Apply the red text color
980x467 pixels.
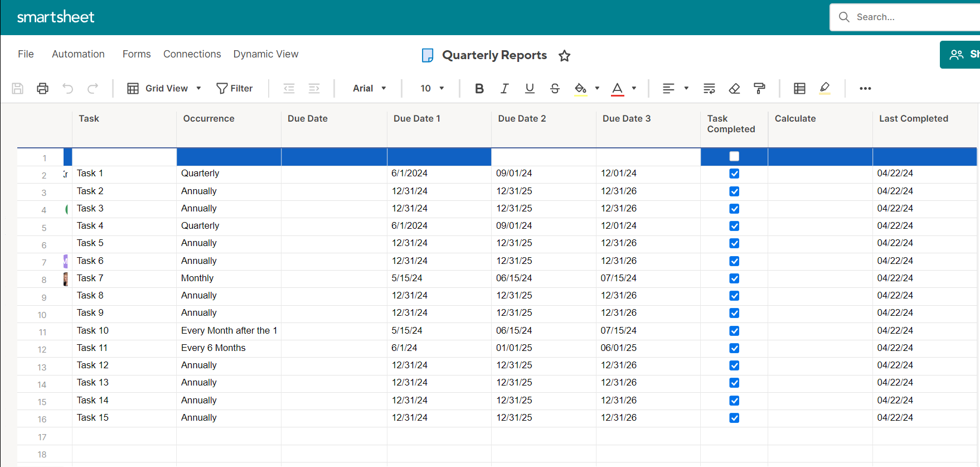617,89
